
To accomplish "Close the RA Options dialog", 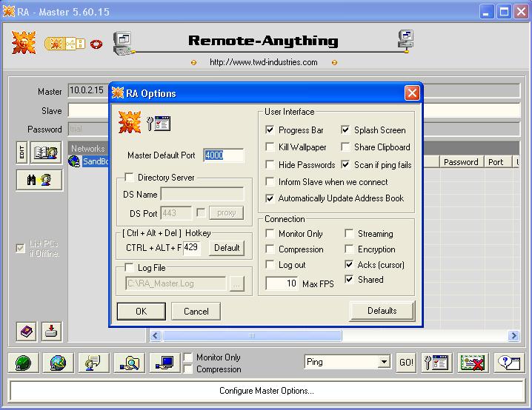I will pyautogui.click(x=412, y=93).
